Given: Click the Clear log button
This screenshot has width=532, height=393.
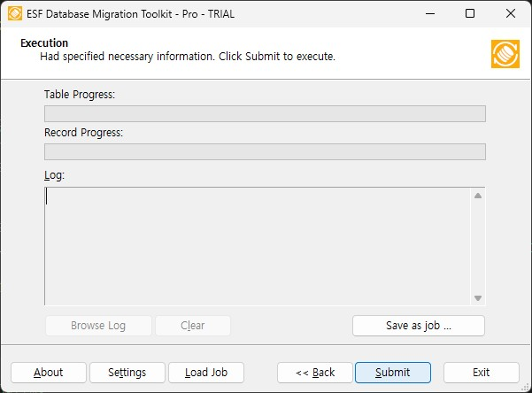Looking at the screenshot, I should pyautogui.click(x=193, y=326).
